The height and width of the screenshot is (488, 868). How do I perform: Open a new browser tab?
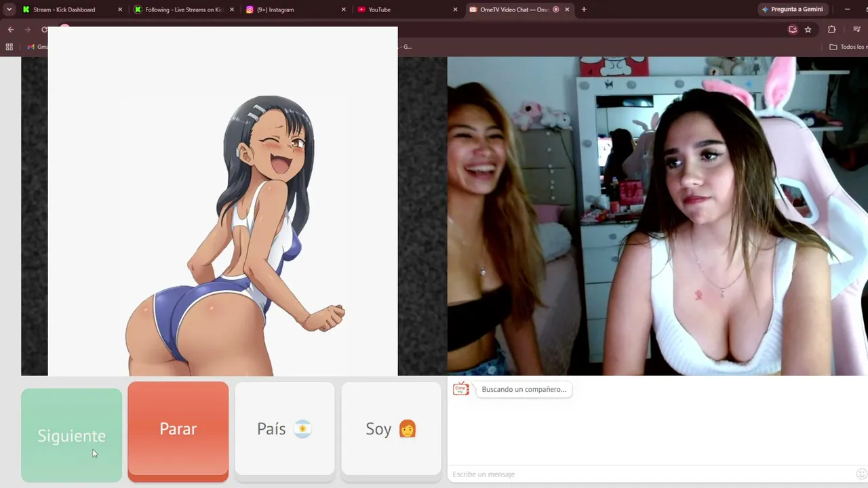coord(584,9)
